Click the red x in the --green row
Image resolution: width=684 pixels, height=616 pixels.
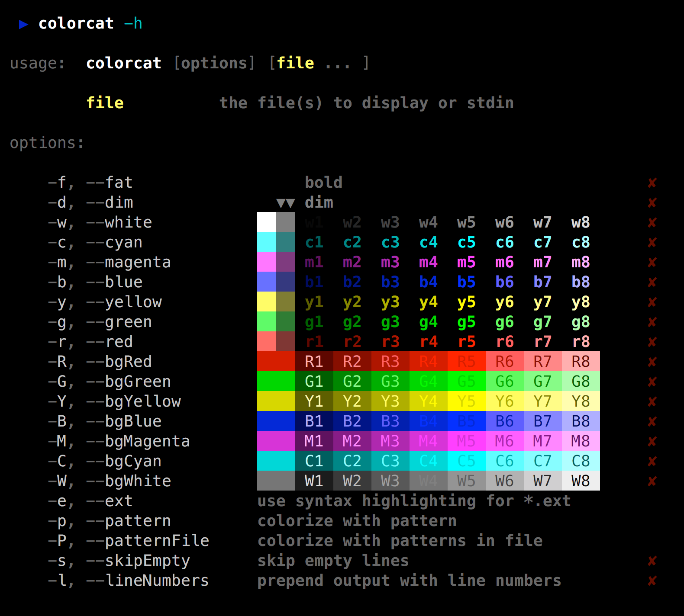point(652,322)
